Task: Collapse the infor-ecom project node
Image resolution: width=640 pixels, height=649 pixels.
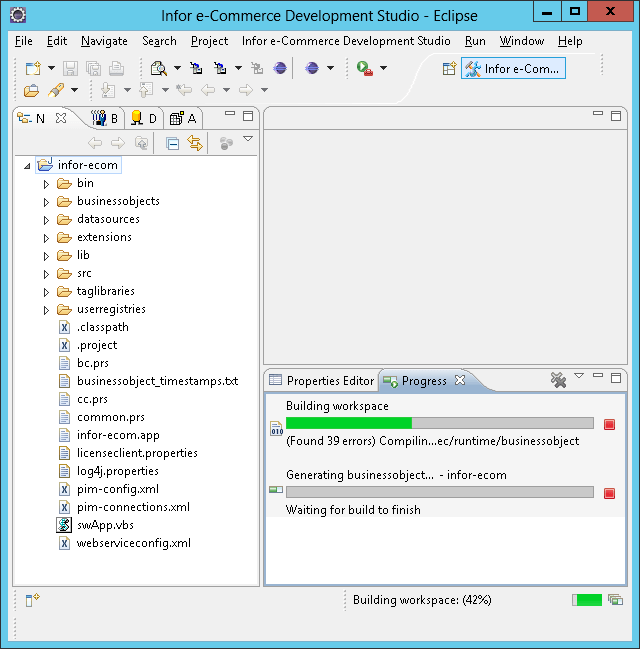Action: tap(27, 165)
